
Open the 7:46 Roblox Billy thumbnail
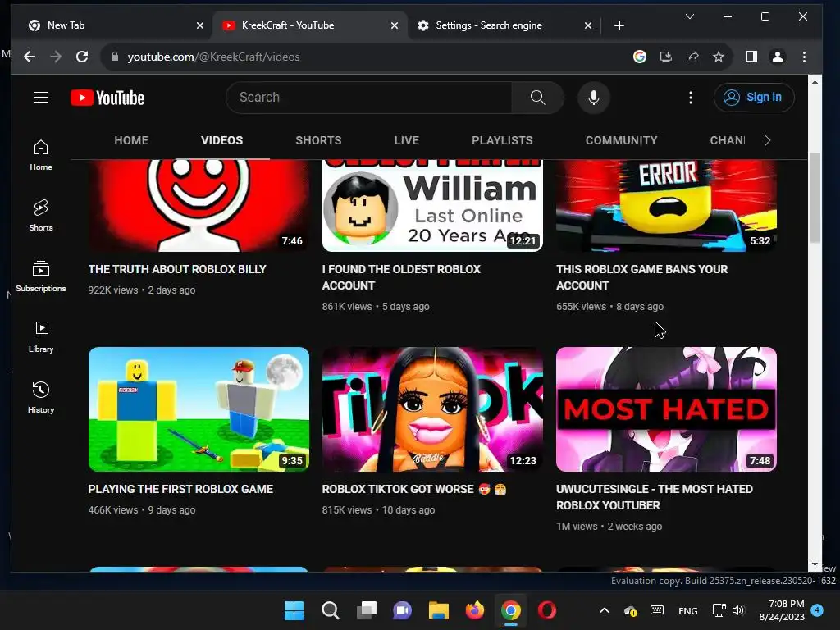[x=199, y=206]
